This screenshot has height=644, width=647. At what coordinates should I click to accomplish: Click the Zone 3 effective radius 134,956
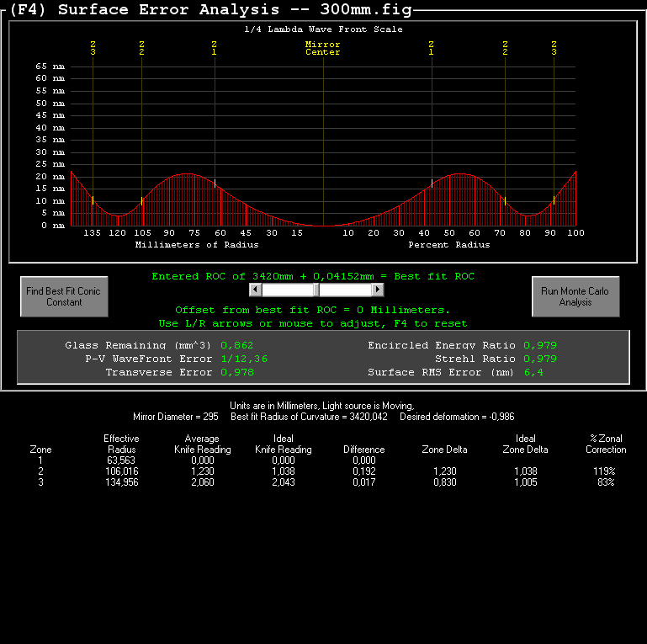121,482
